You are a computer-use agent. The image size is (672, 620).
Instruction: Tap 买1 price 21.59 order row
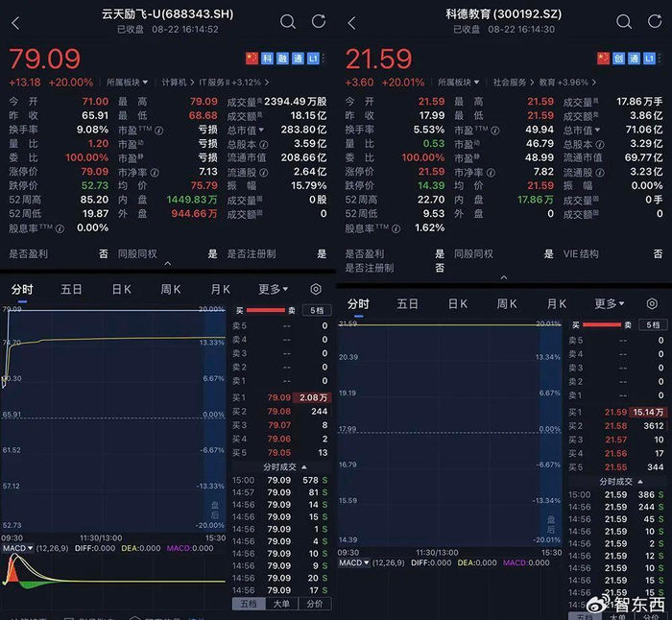click(617, 412)
